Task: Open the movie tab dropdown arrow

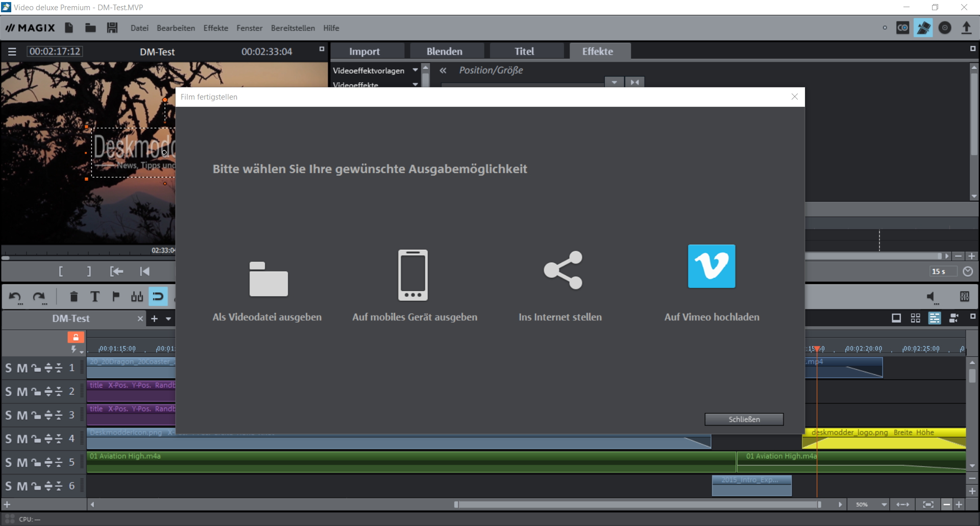Action: [x=168, y=319]
